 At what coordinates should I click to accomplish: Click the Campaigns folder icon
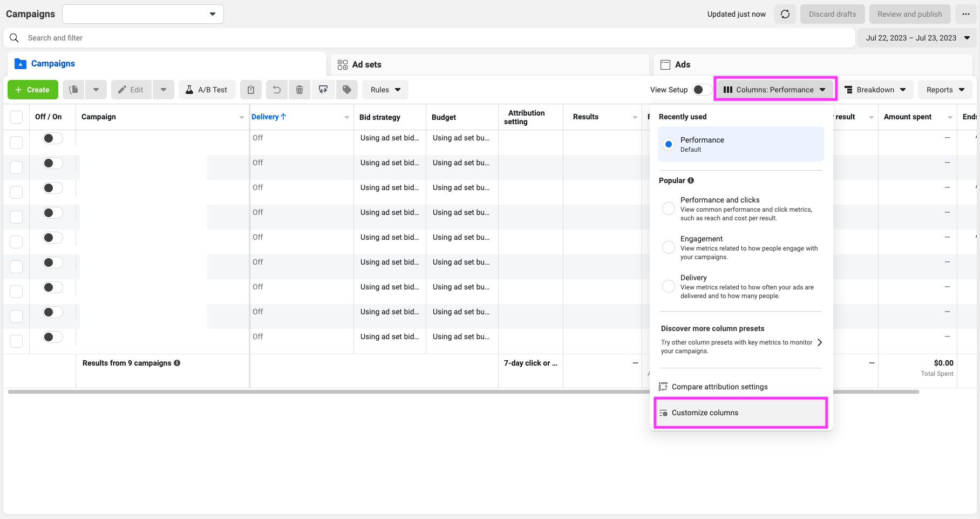[21, 64]
